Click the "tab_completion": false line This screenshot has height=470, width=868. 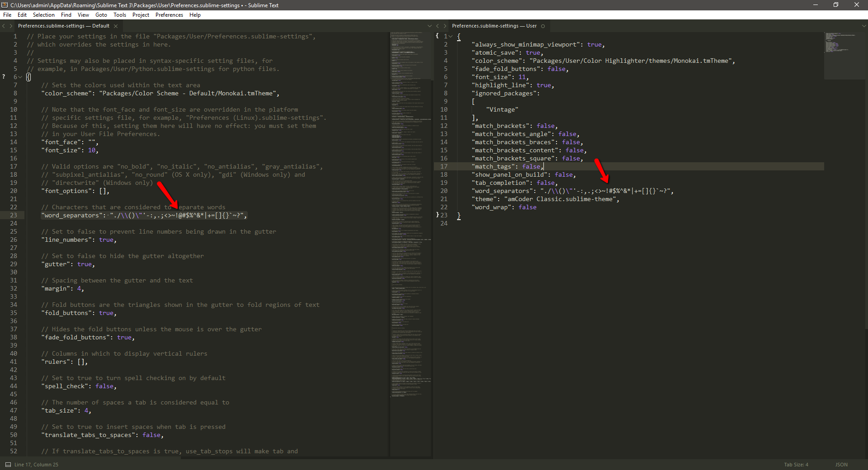pos(514,183)
